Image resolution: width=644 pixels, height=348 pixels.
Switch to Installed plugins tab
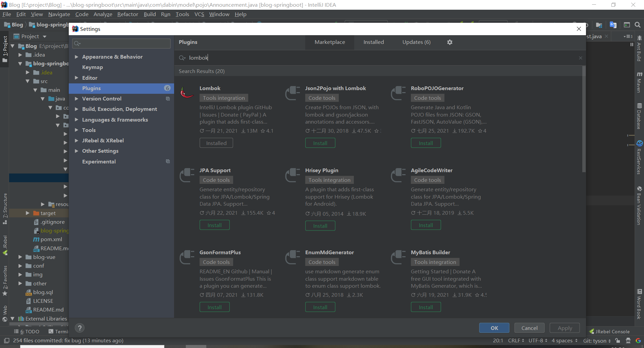[374, 42]
